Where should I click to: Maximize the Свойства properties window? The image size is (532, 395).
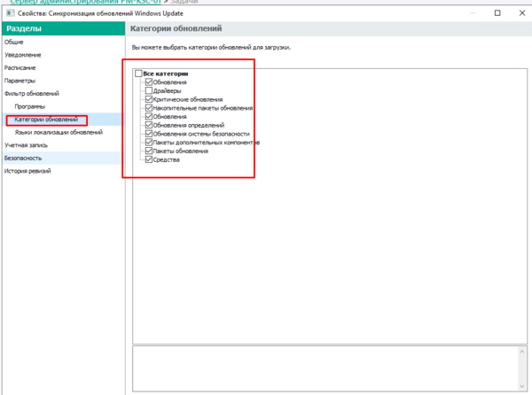coord(497,13)
